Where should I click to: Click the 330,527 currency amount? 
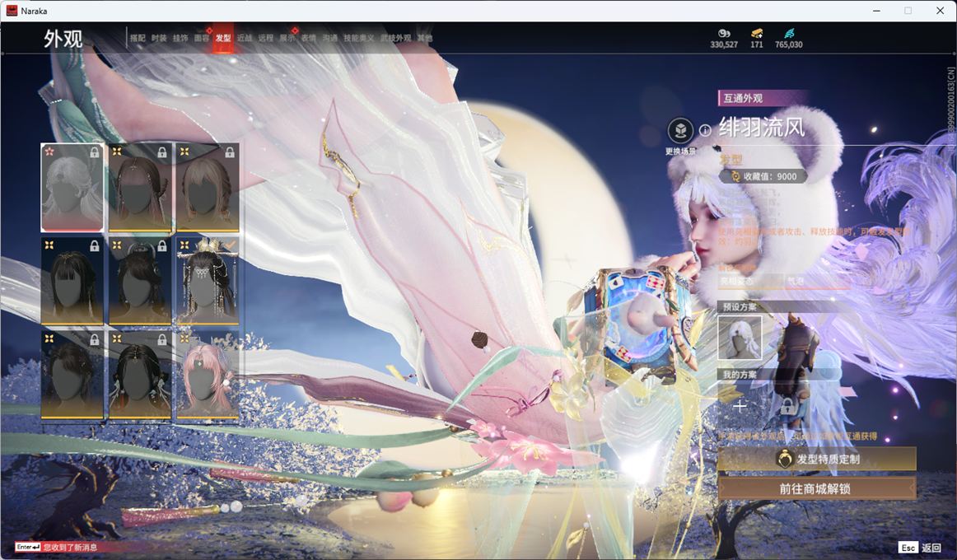click(x=724, y=44)
